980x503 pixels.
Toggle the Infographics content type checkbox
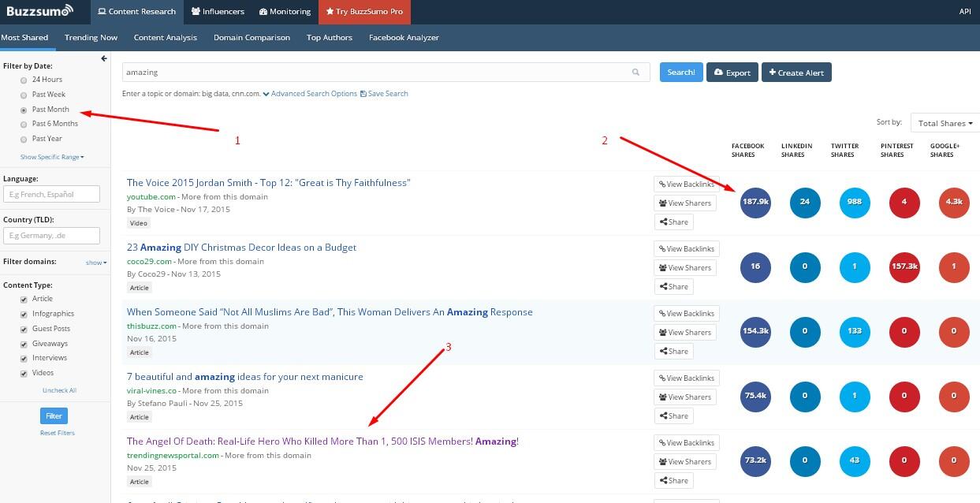pos(24,315)
